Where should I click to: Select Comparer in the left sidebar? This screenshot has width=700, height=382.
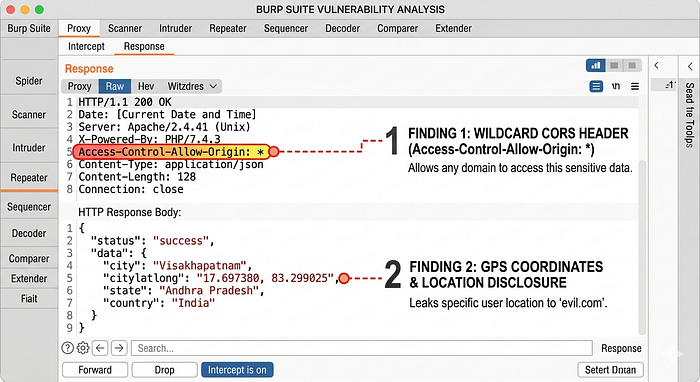(29, 259)
